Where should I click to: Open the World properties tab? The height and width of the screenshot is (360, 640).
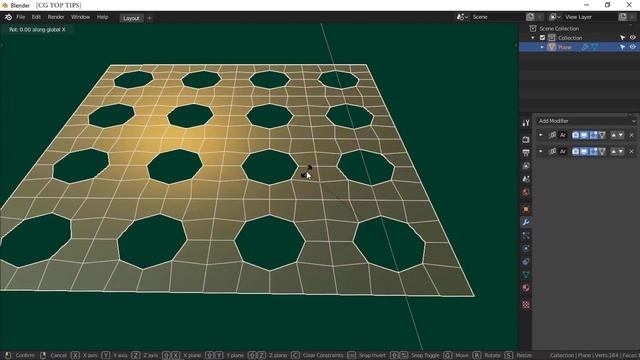pyautogui.click(x=526, y=192)
